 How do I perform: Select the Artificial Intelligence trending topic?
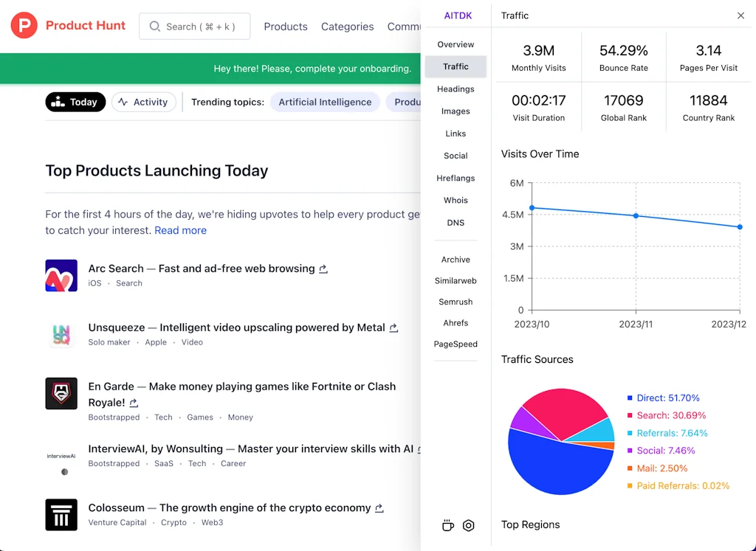click(x=325, y=103)
